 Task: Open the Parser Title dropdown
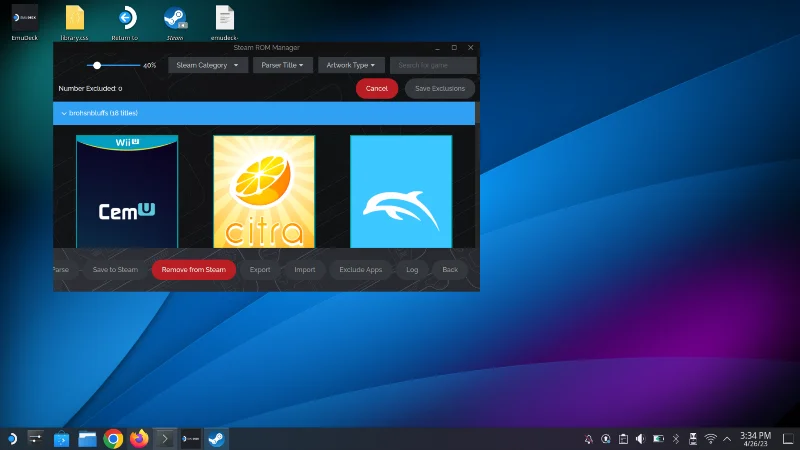tap(283, 65)
